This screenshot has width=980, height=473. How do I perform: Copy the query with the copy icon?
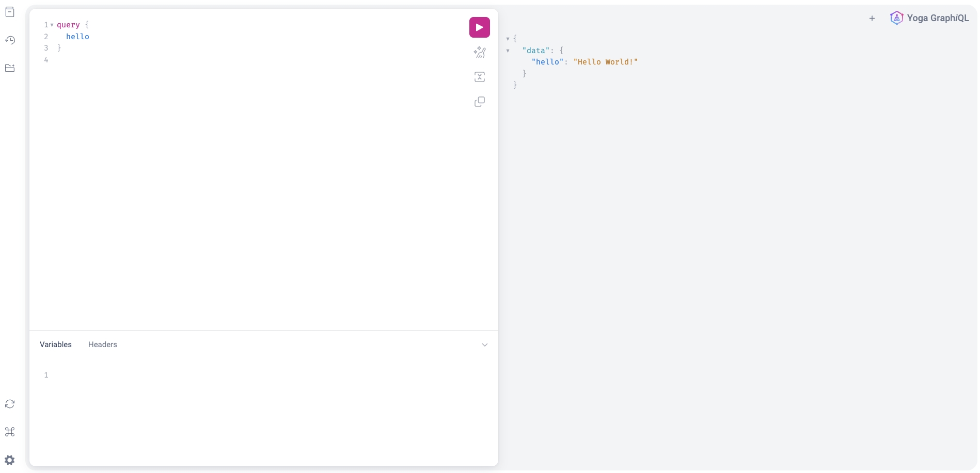point(479,102)
